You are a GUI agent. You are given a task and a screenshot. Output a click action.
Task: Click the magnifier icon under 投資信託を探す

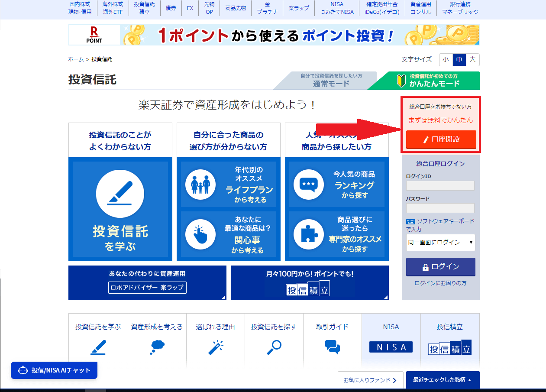coord(274,347)
